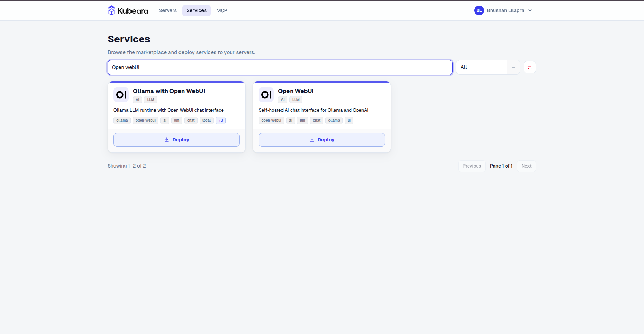Screen dimensions: 644x334
Task: Click the ai tag on the Open WebUI card
Action: [291, 121]
